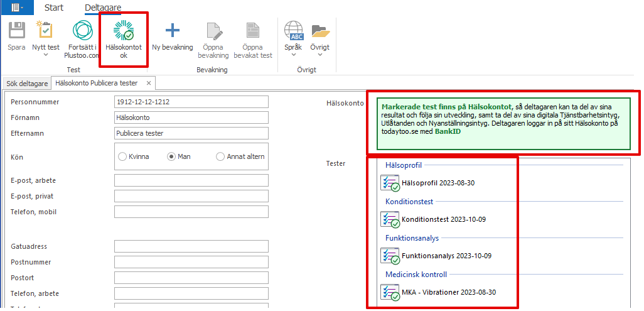Click the Förnamn field

[191, 117]
